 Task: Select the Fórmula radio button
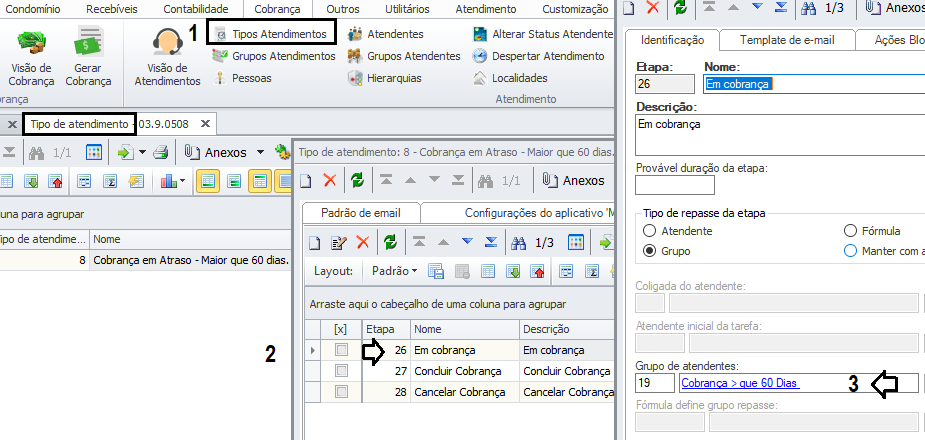(850, 231)
